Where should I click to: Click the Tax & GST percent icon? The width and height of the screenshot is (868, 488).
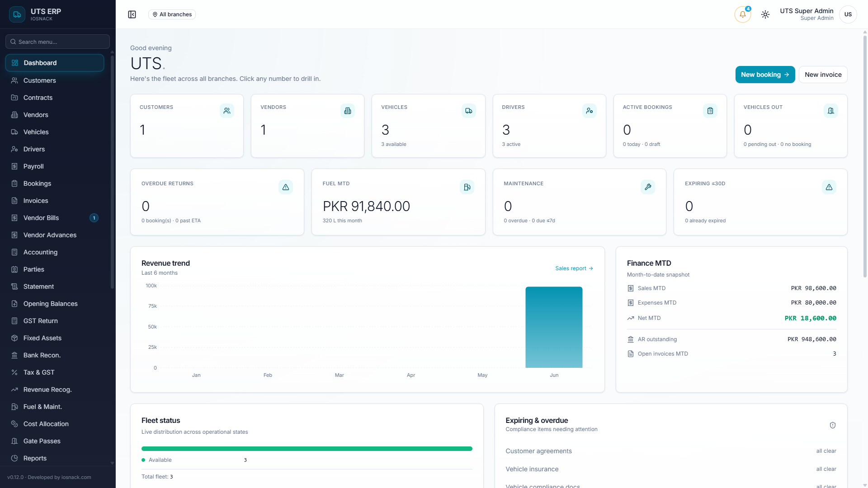click(x=14, y=372)
